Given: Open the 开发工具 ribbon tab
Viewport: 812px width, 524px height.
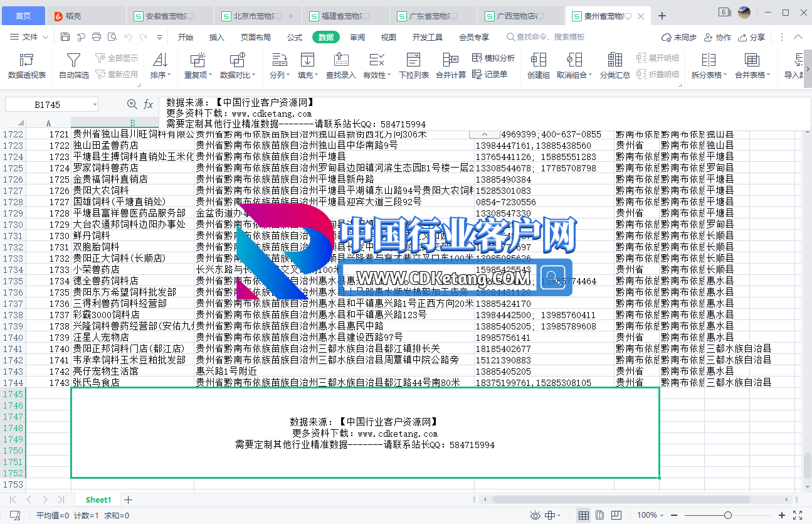Looking at the screenshot, I should pos(428,37).
